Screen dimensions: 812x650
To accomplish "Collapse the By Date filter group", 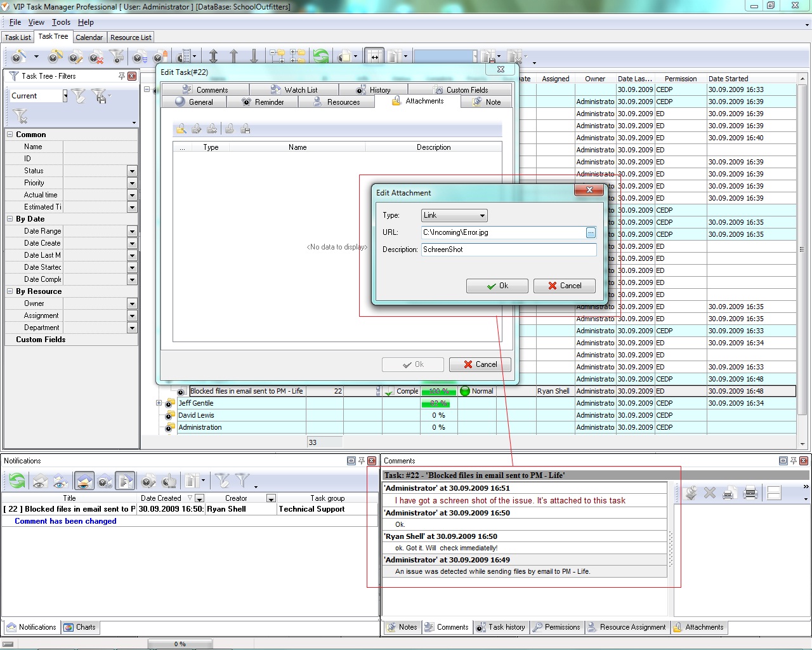I will (x=10, y=219).
